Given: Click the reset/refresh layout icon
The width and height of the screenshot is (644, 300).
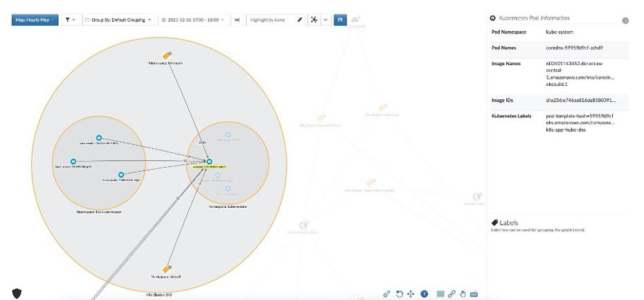Looking at the screenshot, I should (400, 294).
